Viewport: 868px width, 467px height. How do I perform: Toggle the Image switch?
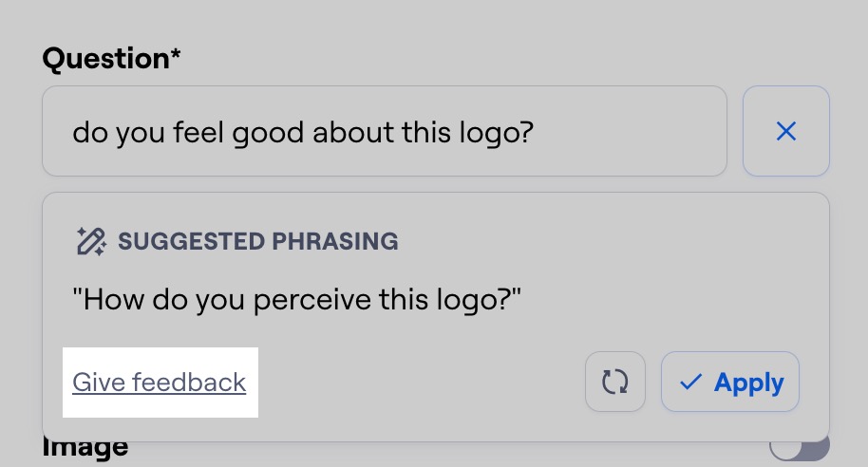click(799, 447)
